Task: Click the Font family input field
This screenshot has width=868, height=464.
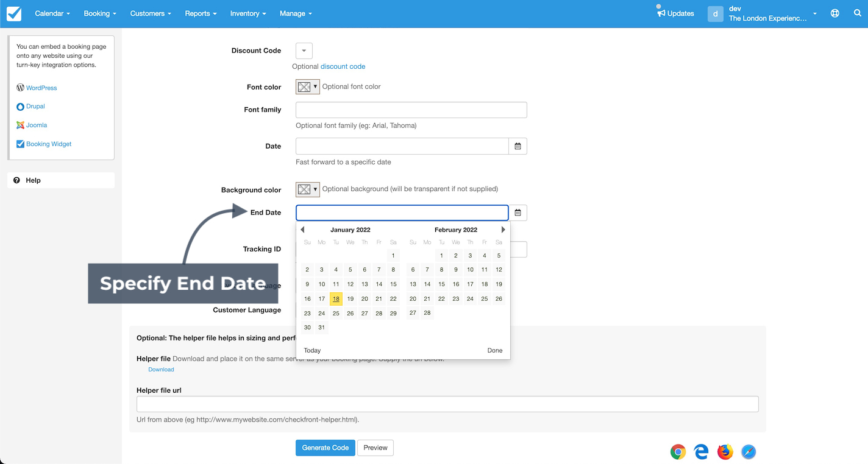Action: coord(411,110)
